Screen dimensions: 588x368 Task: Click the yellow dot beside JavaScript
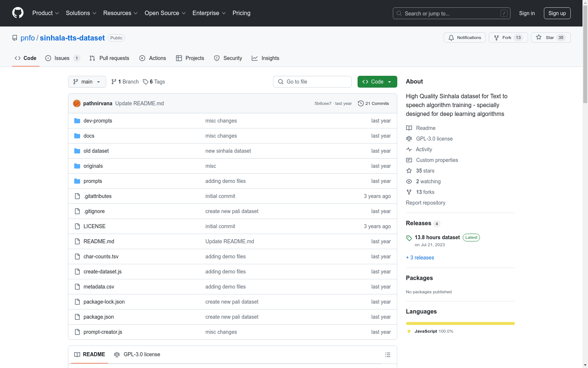pyautogui.click(x=409, y=331)
